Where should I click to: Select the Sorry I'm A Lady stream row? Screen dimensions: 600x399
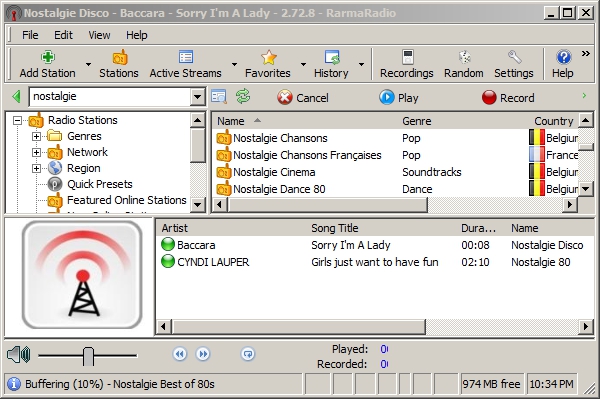[x=374, y=245]
